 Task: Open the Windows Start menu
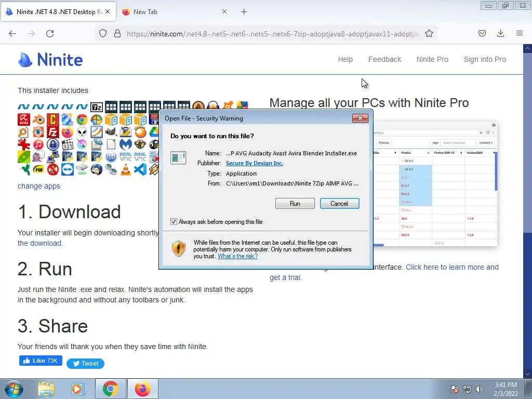tap(14, 389)
